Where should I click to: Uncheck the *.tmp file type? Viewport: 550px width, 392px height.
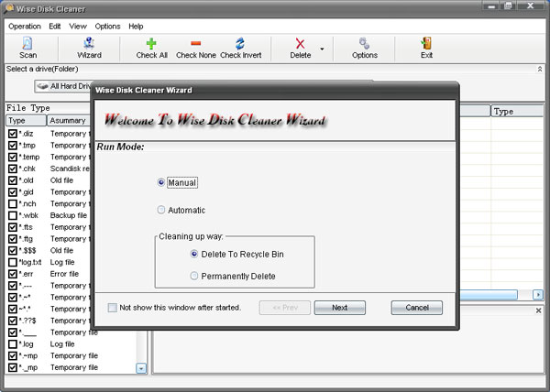pyautogui.click(x=13, y=145)
